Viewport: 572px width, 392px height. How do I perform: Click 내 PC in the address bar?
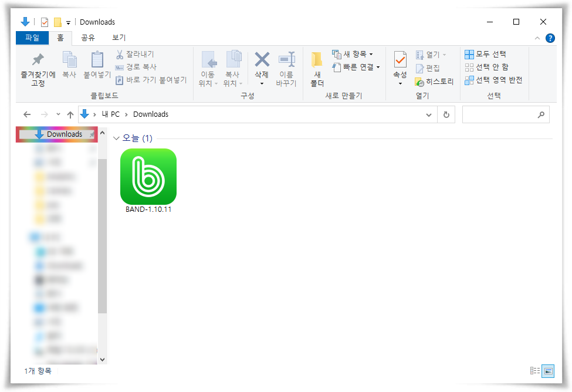tap(111, 114)
